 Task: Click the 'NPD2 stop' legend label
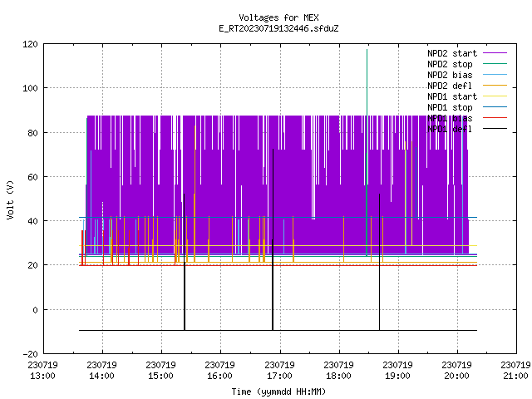click(x=450, y=64)
